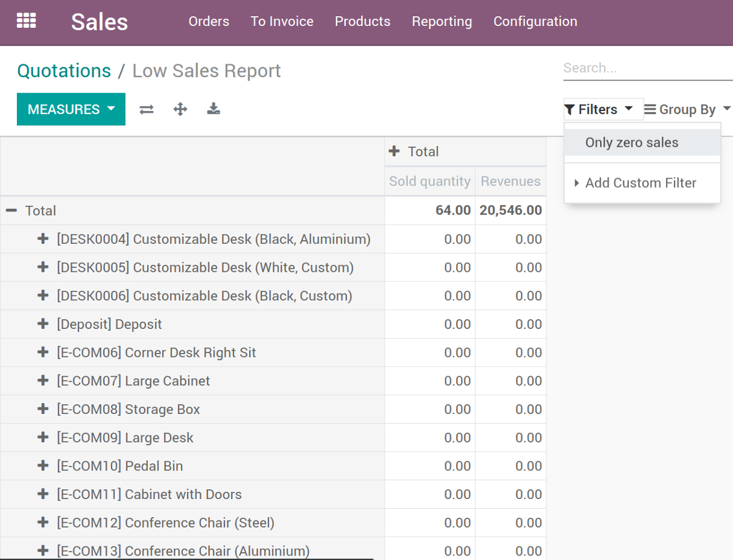Select the Only zero sales filter
The height and width of the screenshot is (560, 733).
coord(642,143)
